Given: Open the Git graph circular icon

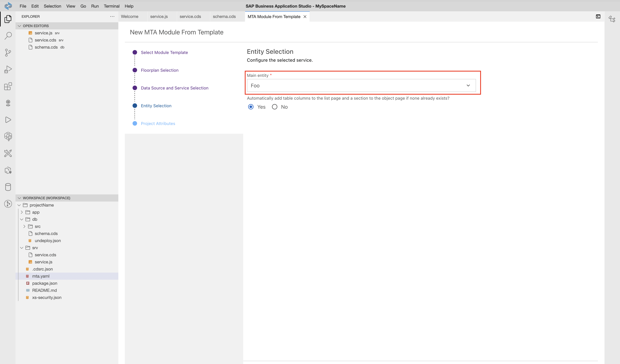Looking at the screenshot, I should coord(8,204).
